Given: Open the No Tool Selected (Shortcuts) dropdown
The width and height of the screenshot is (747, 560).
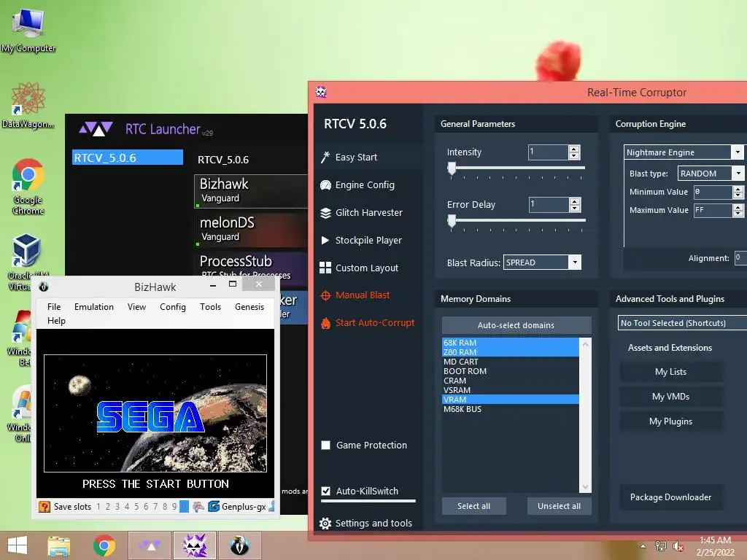Looking at the screenshot, I should tap(682, 323).
